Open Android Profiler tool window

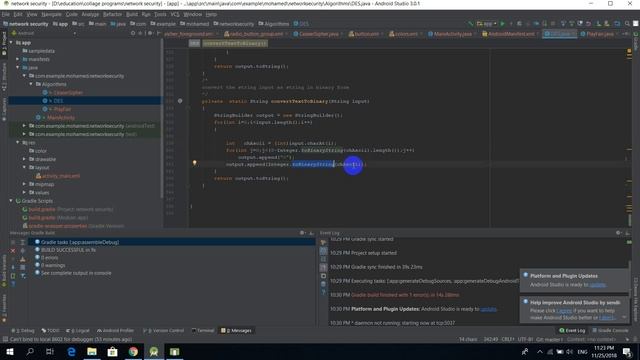(116, 330)
